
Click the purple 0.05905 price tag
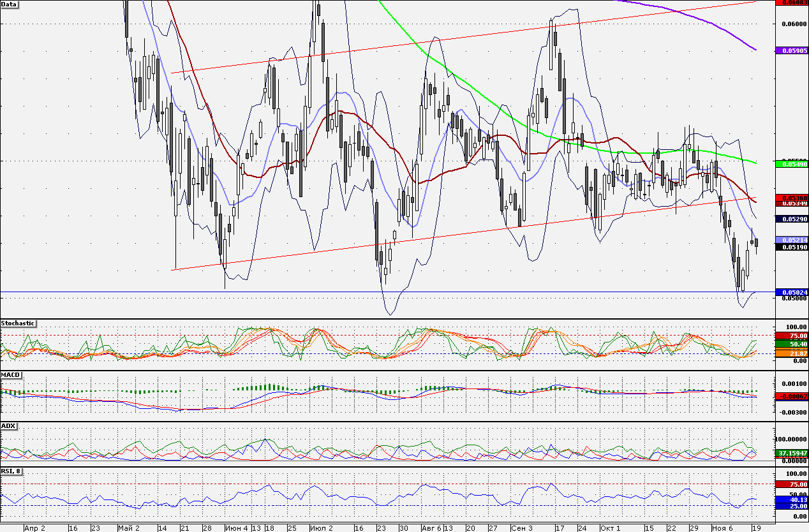(x=791, y=50)
